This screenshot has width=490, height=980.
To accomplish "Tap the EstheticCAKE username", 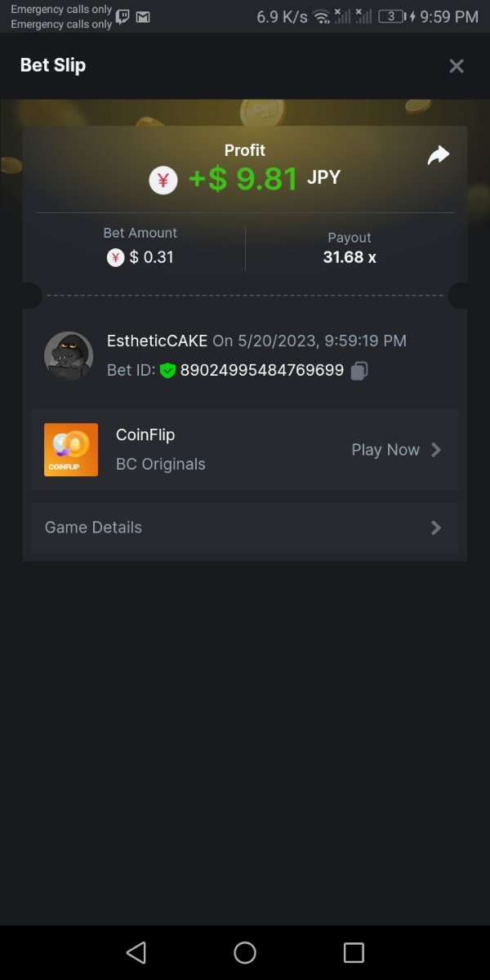I will pyautogui.click(x=157, y=341).
